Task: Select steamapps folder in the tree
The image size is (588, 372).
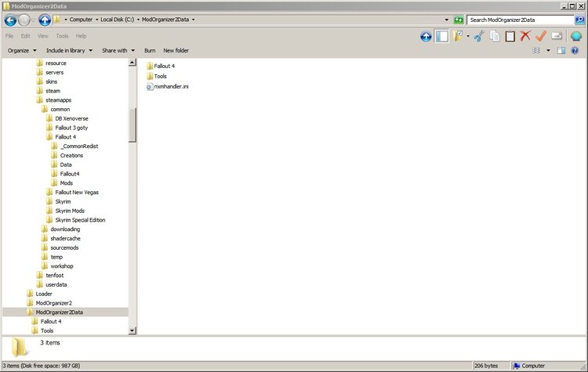Action: click(x=58, y=100)
